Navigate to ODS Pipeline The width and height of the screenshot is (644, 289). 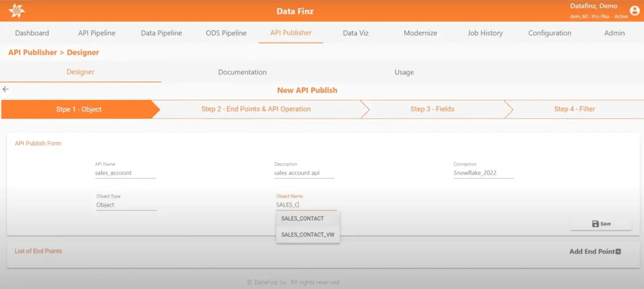[x=226, y=33]
